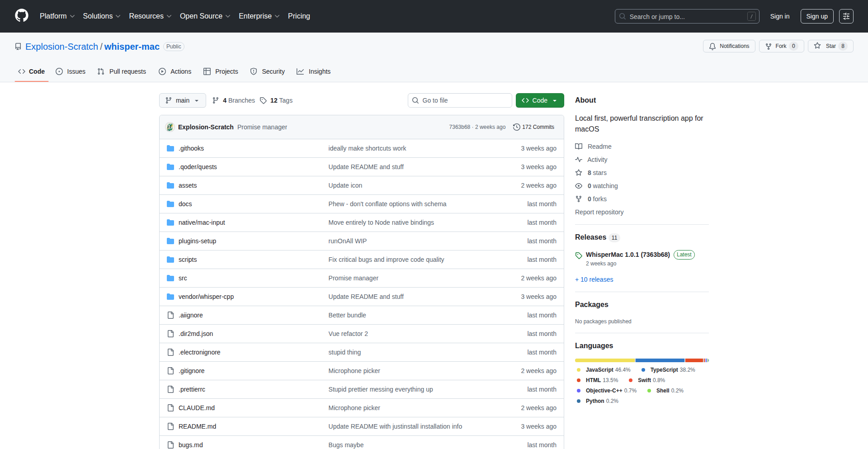Click the Notifications bell button

click(x=729, y=46)
